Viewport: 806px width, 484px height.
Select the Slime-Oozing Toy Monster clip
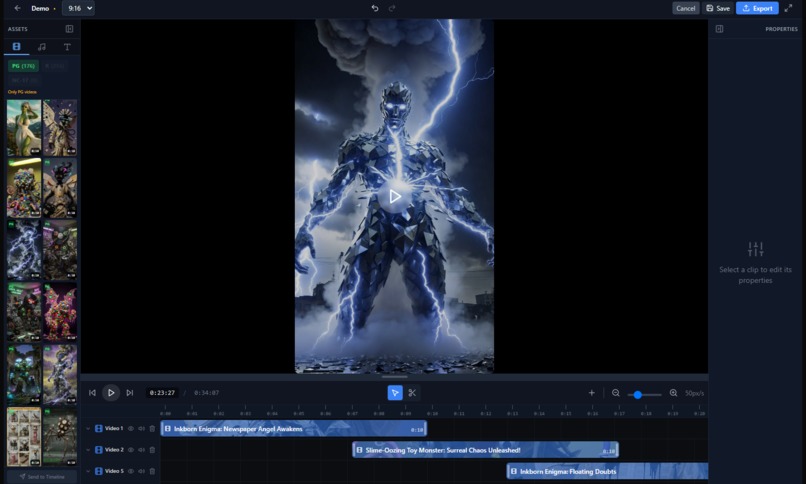click(x=485, y=450)
